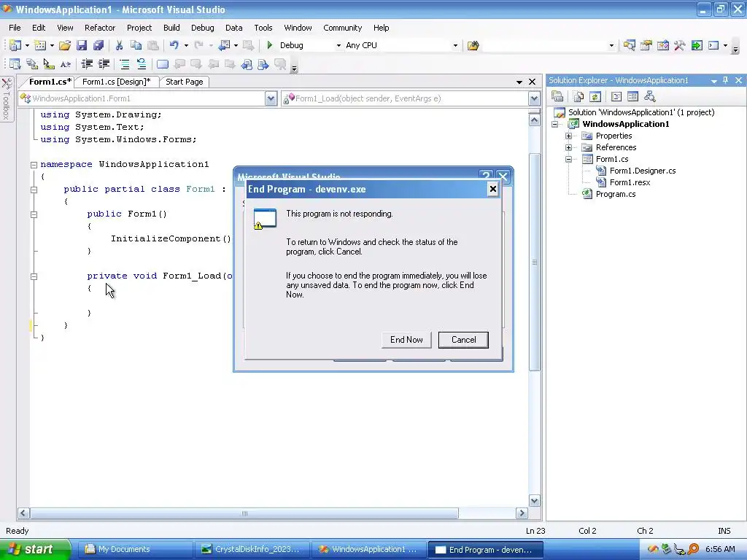Viewport: 747px width, 560px height.
Task: Click the Refresh icon in Solution Explorer
Action: (x=595, y=97)
